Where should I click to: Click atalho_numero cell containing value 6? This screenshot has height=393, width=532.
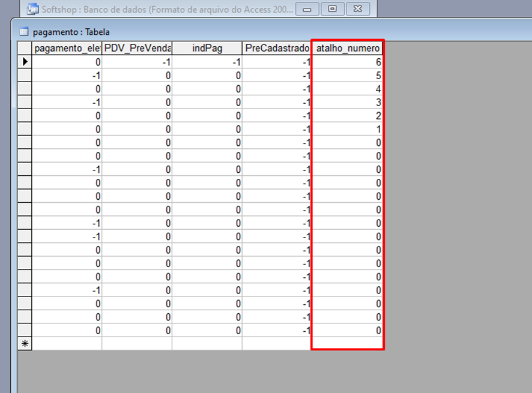(x=348, y=62)
